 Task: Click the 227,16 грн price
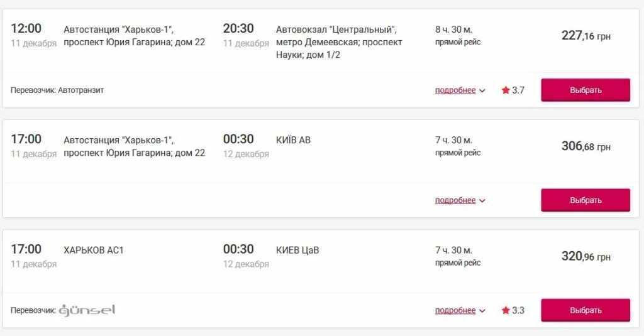[x=586, y=36]
